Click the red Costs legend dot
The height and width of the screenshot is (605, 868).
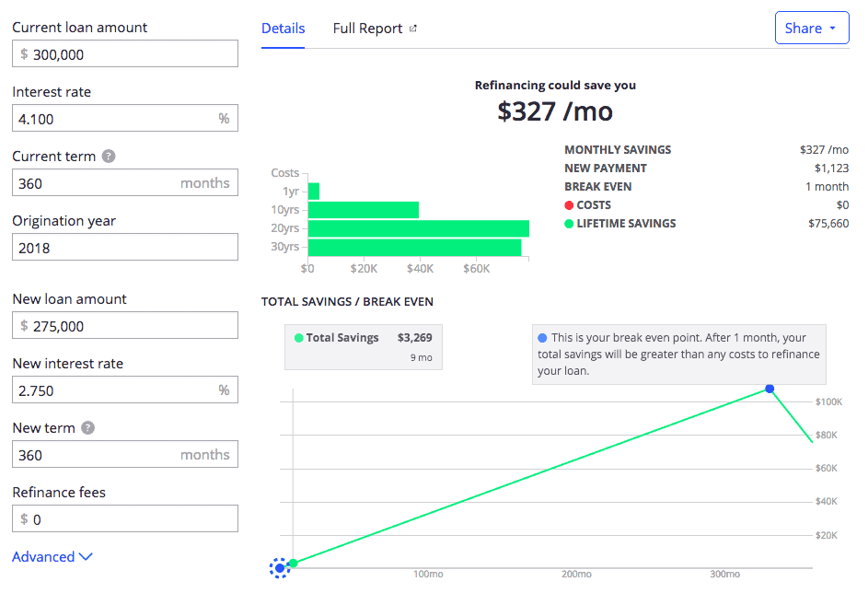pos(569,205)
